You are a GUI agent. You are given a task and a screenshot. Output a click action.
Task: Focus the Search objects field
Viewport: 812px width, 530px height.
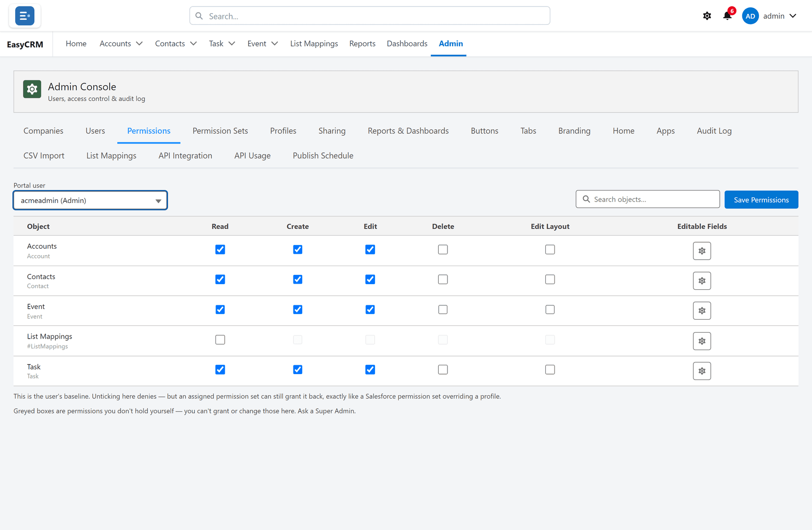pyautogui.click(x=648, y=199)
